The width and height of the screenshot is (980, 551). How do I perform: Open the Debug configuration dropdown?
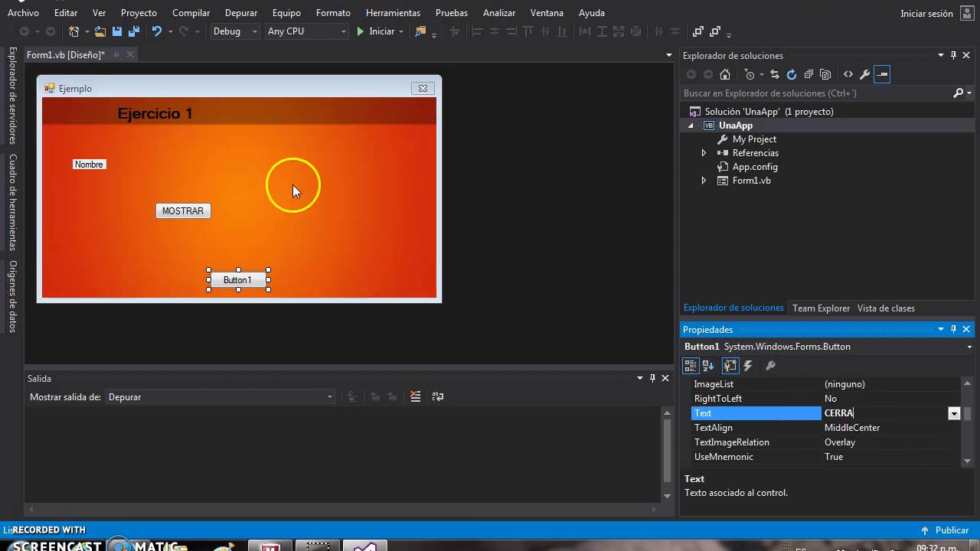[x=235, y=31]
